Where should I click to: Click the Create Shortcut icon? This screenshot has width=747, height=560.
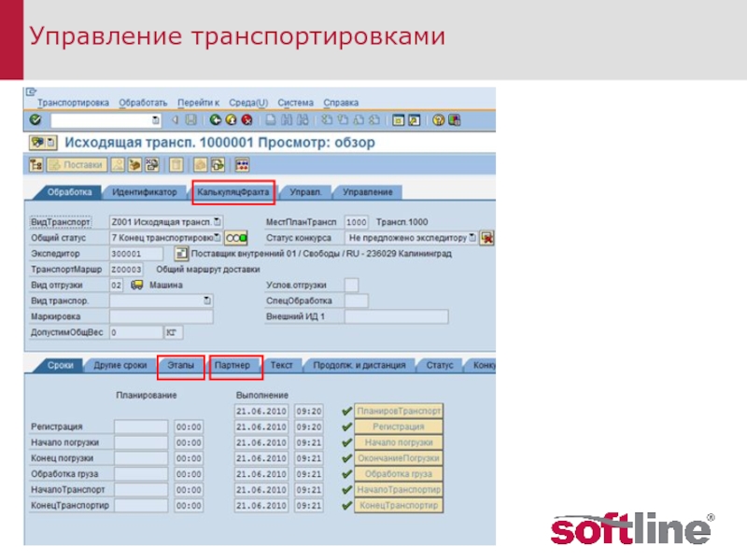click(414, 120)
